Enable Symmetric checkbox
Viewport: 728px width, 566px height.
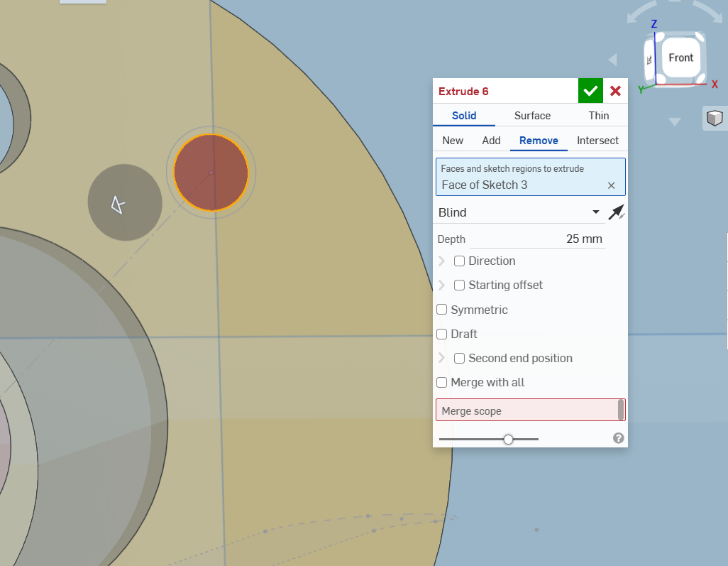click(x=441, y=310)
